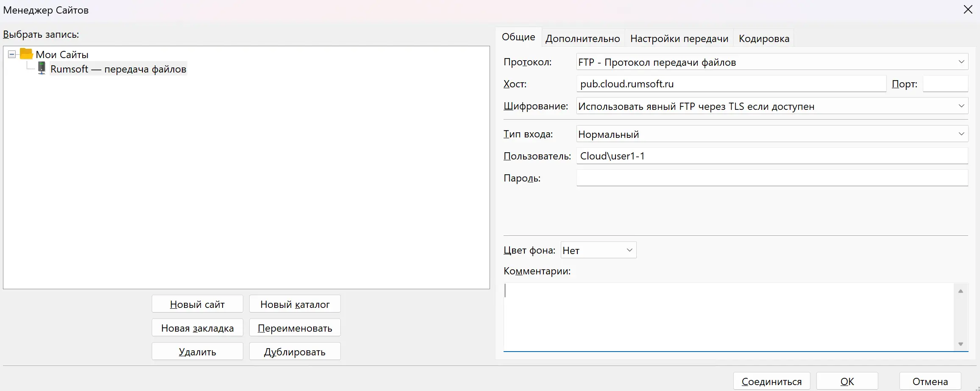This screenshot has height=391, width=980.
Task: Open the Протокол dropdown
Action: 772,62
